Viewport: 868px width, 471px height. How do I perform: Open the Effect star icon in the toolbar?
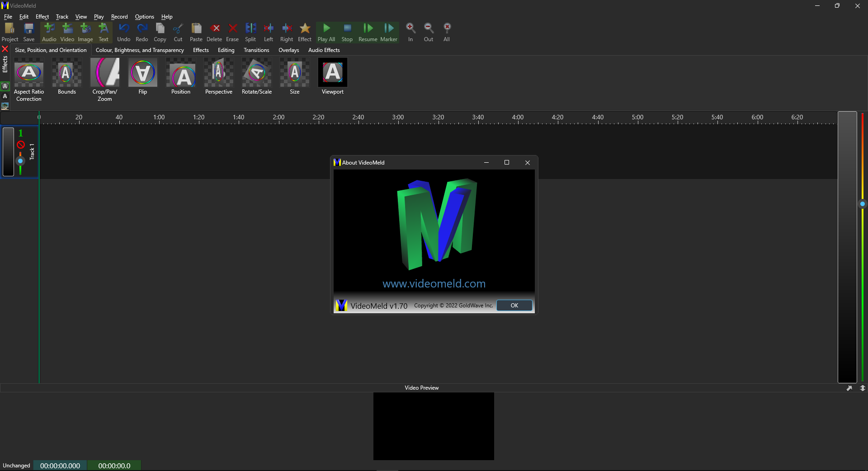[305, 32]
